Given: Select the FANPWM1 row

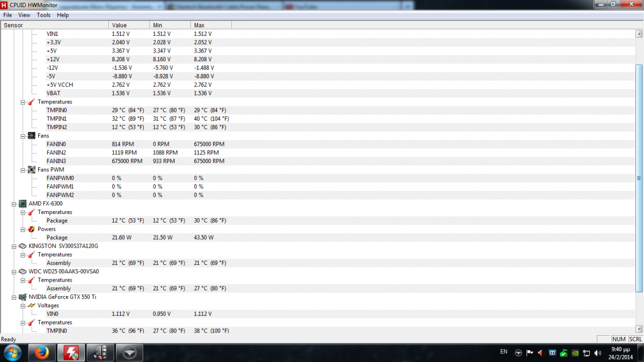Looking at the screenshot, I should (x=318, y=187).
